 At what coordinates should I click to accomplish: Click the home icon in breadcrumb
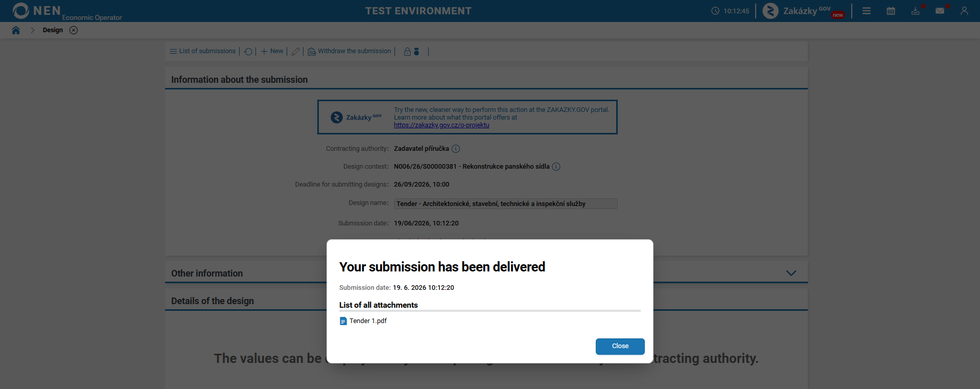(x=16, y=30)
